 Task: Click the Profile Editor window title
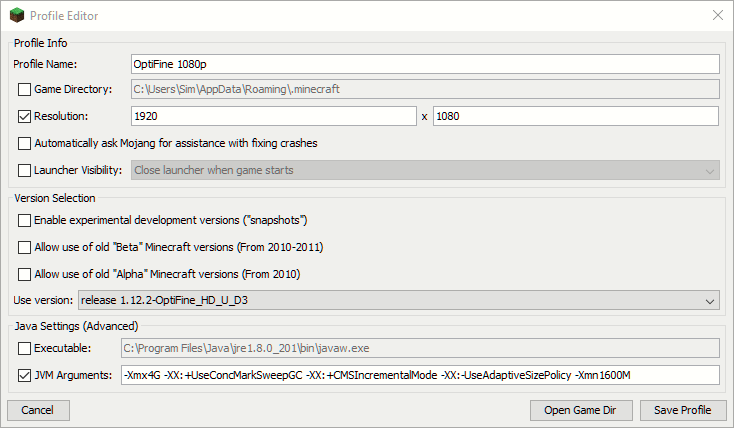coord(64,16)
